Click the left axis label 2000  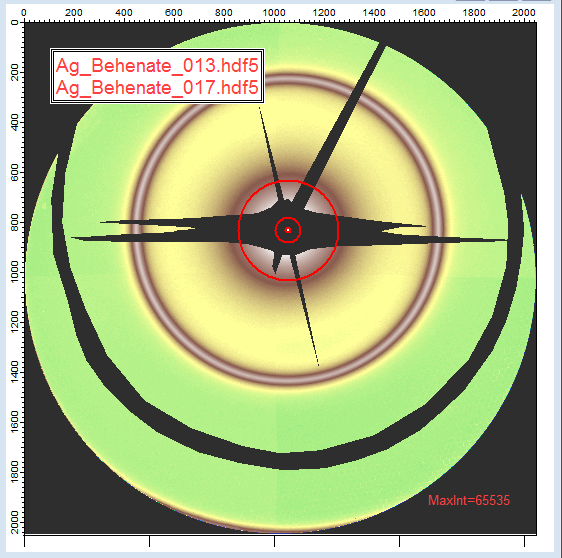coord(14,522)
